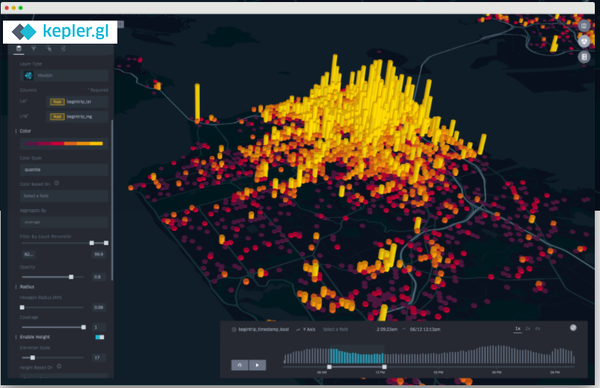Click the side panel vertical scrollbar
This screenshot has height=388, width=600.
[112, 200]
